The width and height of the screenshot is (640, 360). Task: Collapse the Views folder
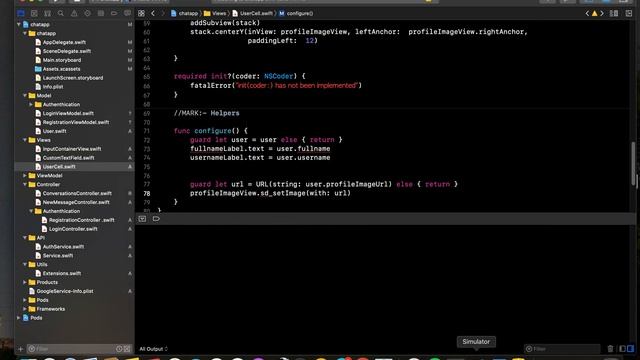click(x=25, y=140)
